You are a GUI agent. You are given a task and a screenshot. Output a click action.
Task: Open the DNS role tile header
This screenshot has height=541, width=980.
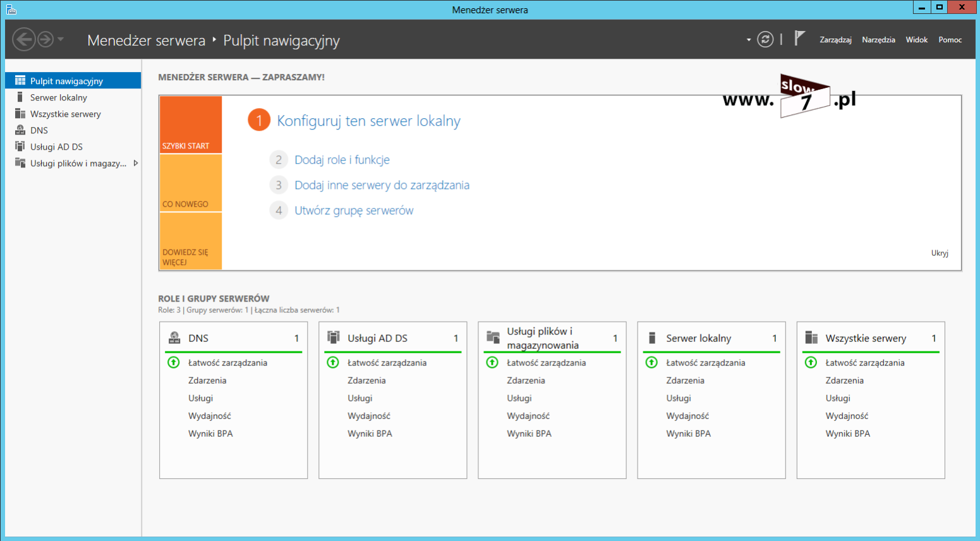[233, 338]
